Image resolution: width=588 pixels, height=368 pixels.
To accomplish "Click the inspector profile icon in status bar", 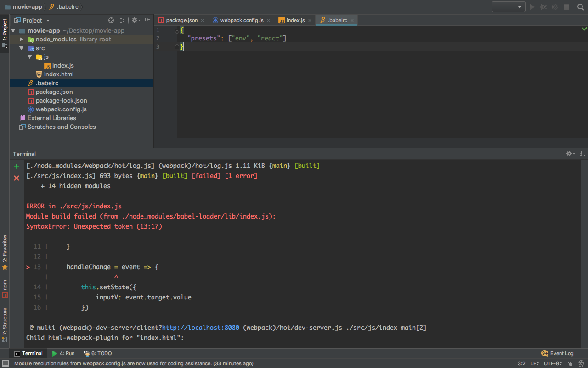I will [580, 363].
